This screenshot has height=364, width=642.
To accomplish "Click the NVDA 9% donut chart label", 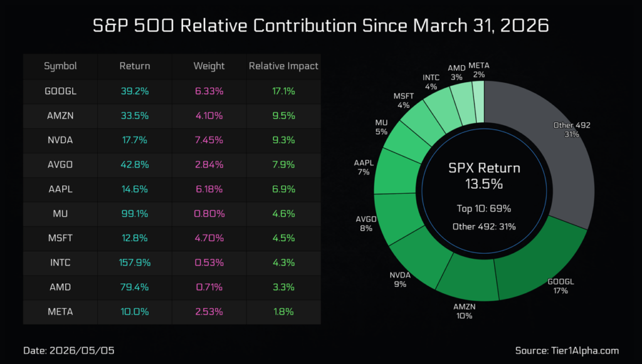I will 400,279.
